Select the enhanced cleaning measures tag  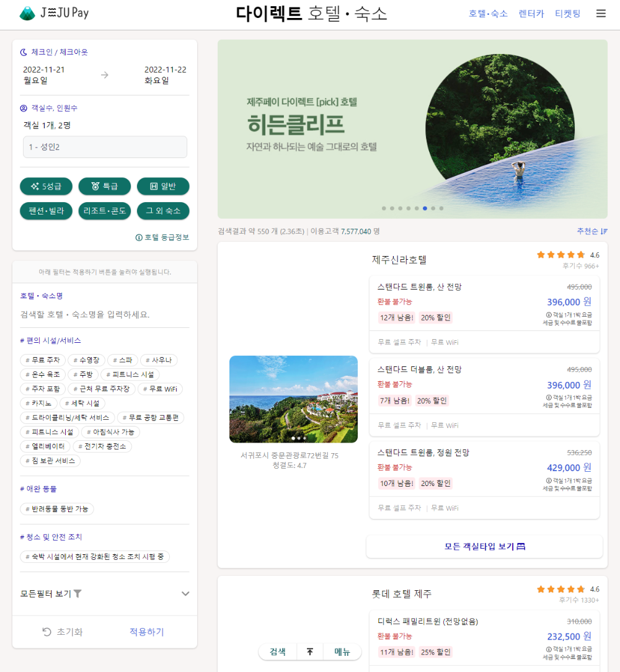[95, 557]
